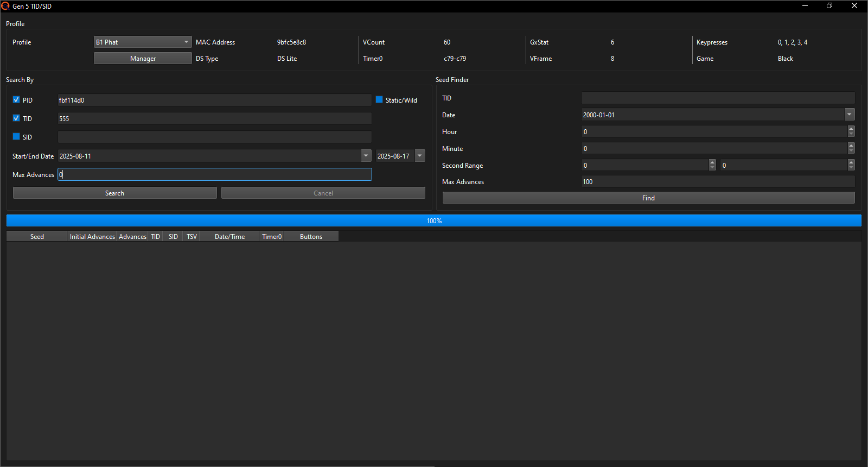The image size is (868, 467).
Task: Increase the first Second Range value
Action: coord(712,162)
